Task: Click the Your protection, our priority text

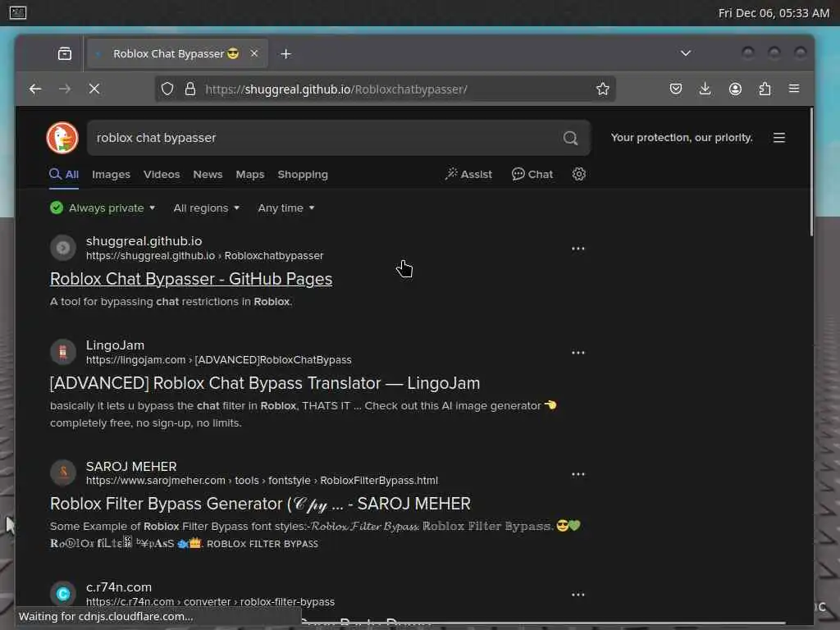Action: tap(682, 138)
